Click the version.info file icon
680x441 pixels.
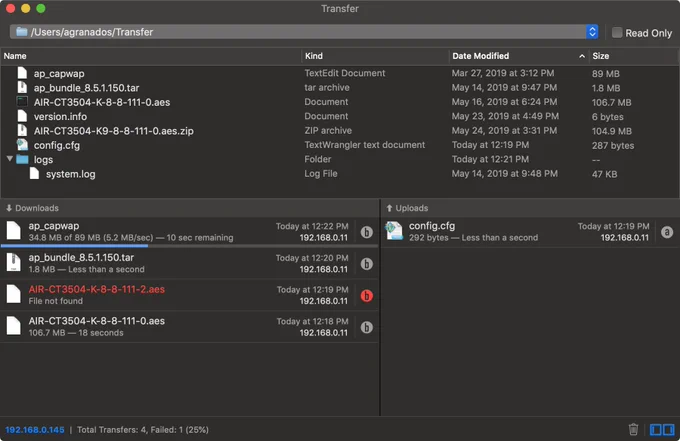22,116
